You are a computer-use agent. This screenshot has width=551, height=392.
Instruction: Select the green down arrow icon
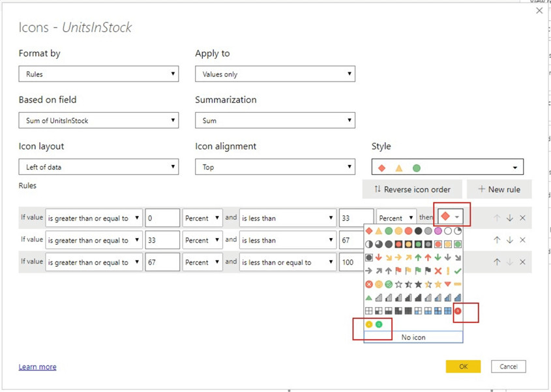[438, 258]
